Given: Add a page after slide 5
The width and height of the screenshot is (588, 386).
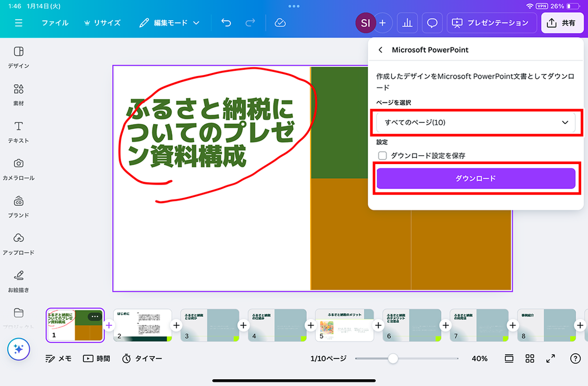Looking at the screenshot, I should click(378, 325).
